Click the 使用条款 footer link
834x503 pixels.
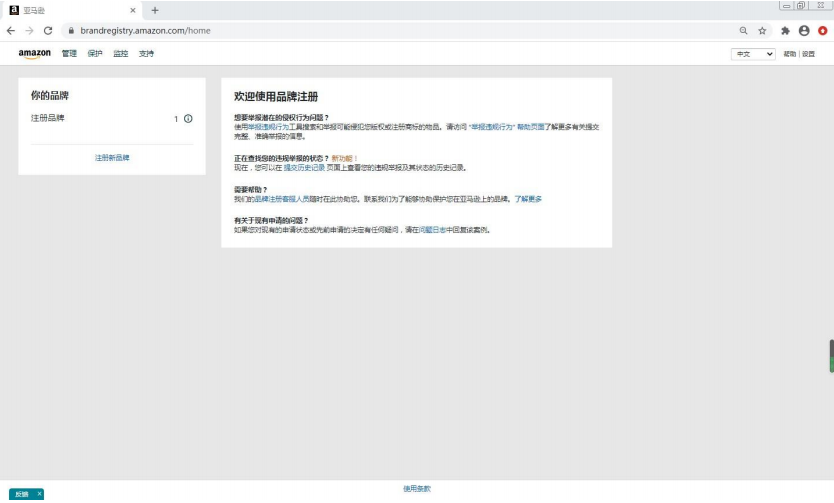417,489
